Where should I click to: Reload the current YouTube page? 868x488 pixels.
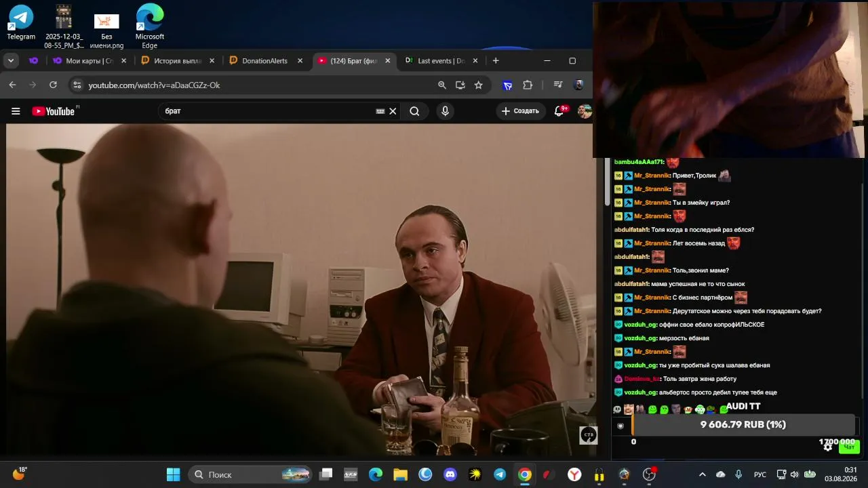53,85
